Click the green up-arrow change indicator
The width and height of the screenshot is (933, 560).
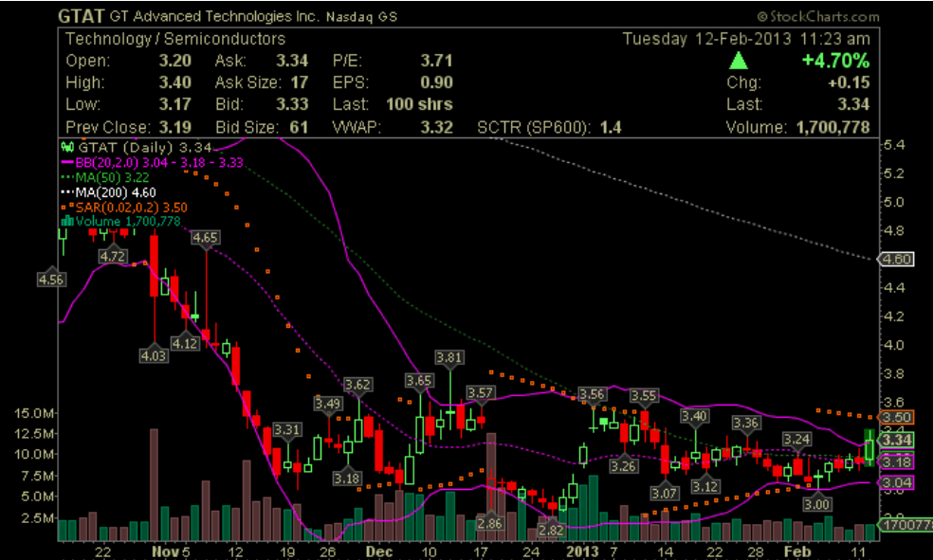tap(739, 61)
